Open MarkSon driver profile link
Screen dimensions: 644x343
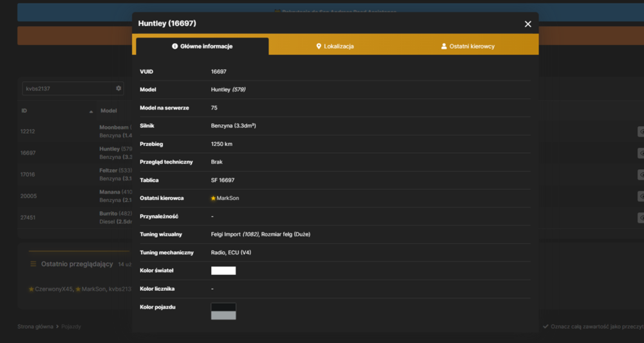click(228, 198)
